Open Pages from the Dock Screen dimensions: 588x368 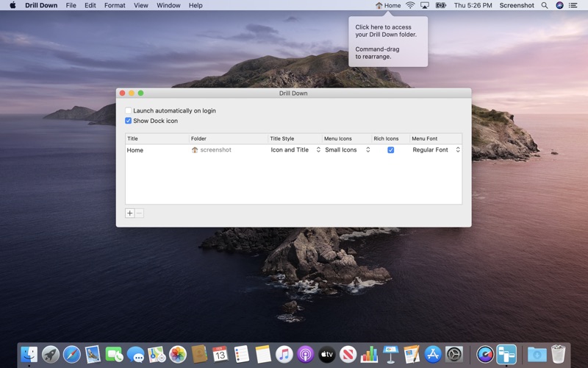pos(412,354)
